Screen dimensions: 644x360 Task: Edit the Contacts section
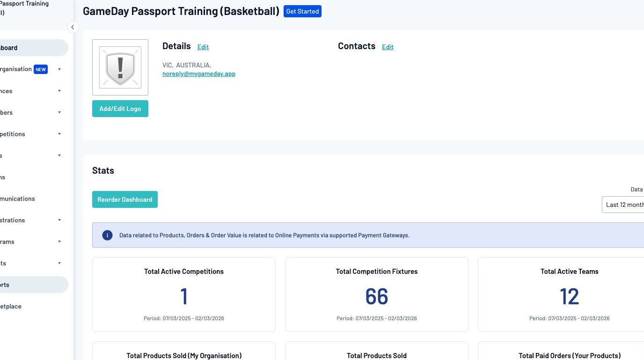tap(388, 47)
